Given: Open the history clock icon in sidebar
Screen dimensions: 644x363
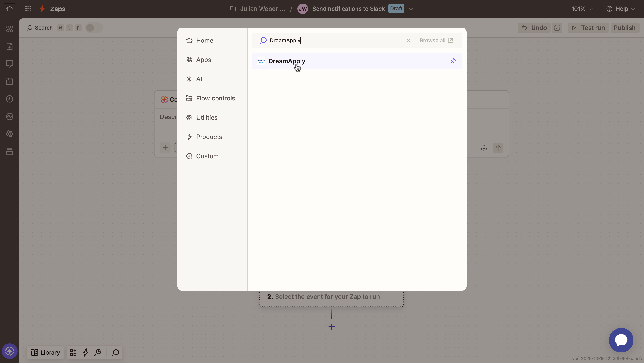Looking at the screenshot, I should (x=9, y=99).
